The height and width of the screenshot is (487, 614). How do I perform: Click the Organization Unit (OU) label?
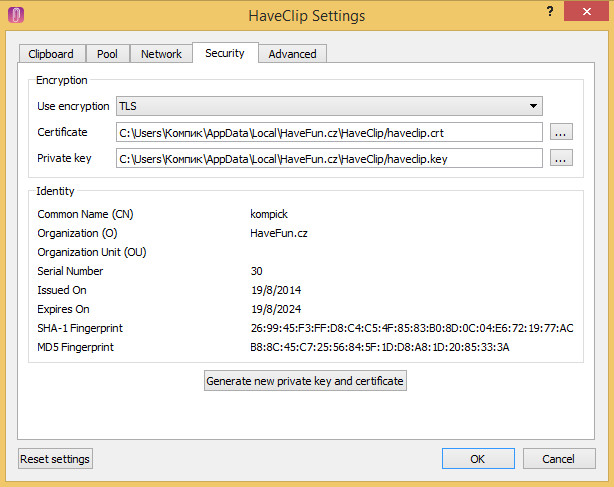[92, 252]
